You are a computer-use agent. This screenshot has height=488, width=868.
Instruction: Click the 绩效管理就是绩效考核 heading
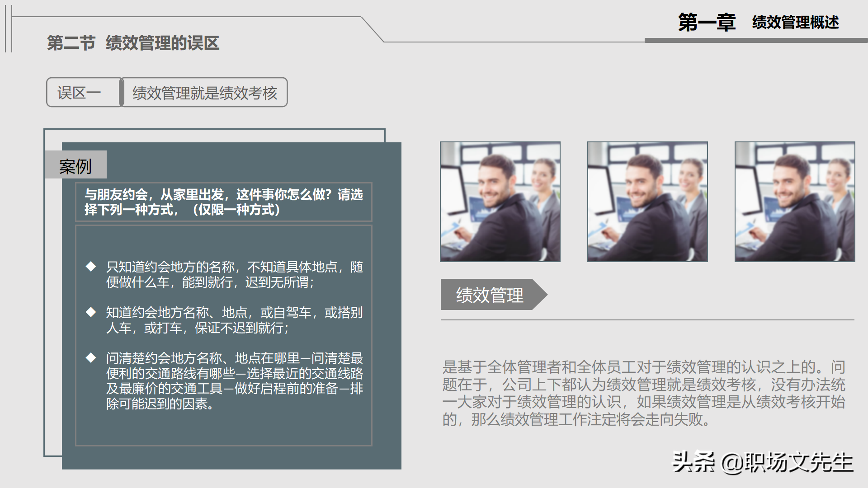point(205,93)
